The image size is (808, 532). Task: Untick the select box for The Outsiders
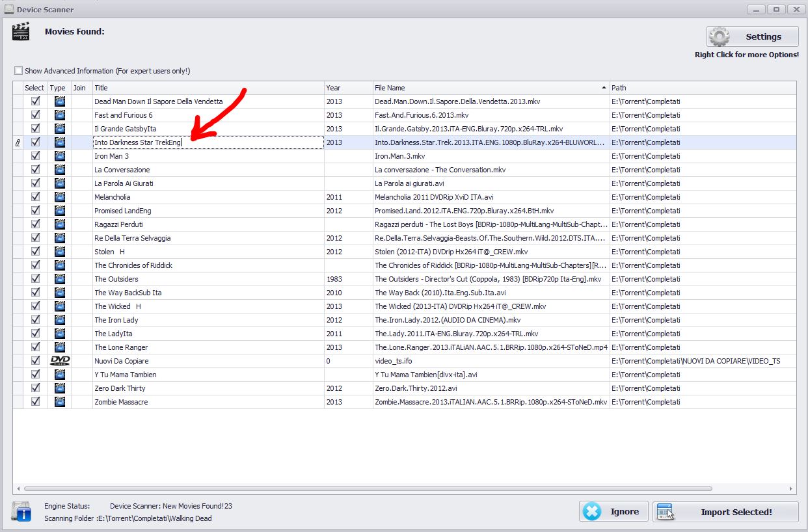36,279
